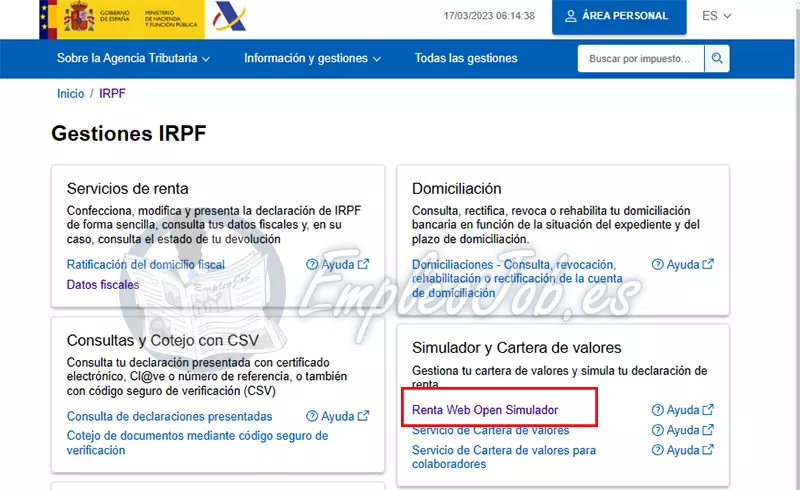Open Ayuda for Servicio de Cartera de valores

pos(683,430)
